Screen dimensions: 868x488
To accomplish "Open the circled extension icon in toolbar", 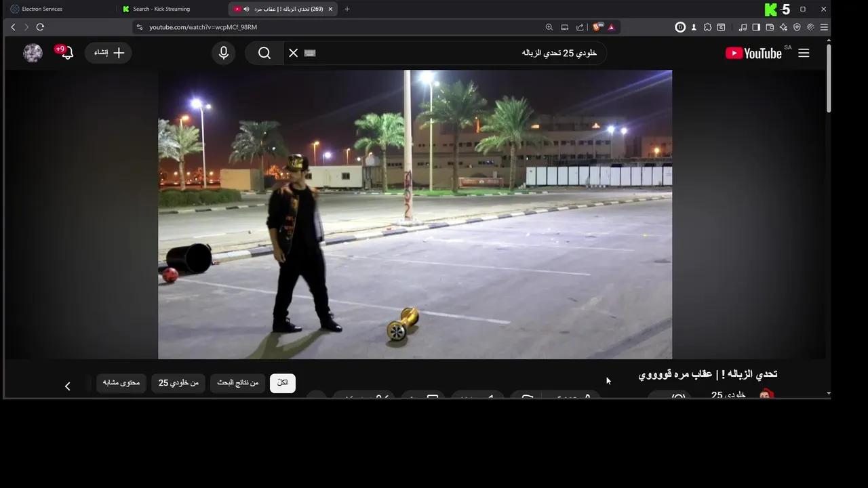I will (680, 27).
